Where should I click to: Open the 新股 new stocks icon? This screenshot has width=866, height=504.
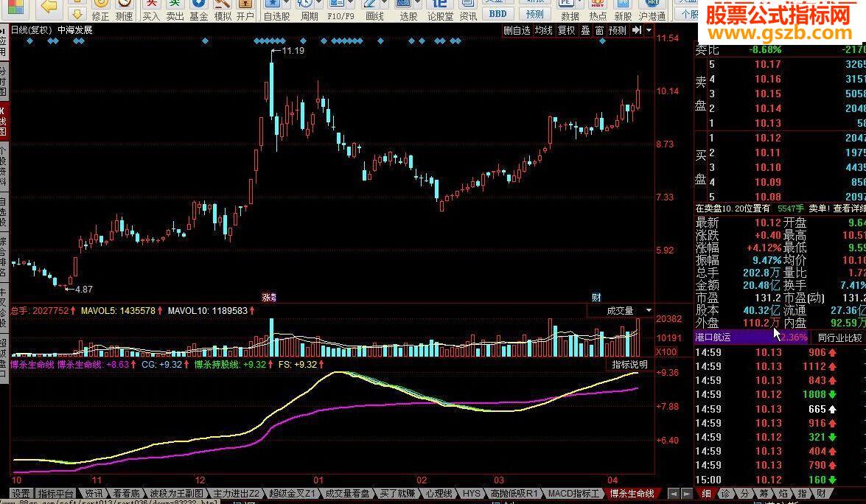[x=623, y=10]
